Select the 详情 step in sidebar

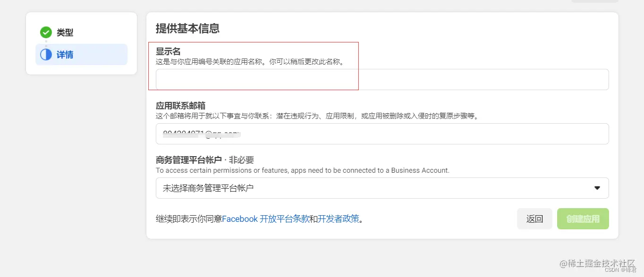pos(81,54)
